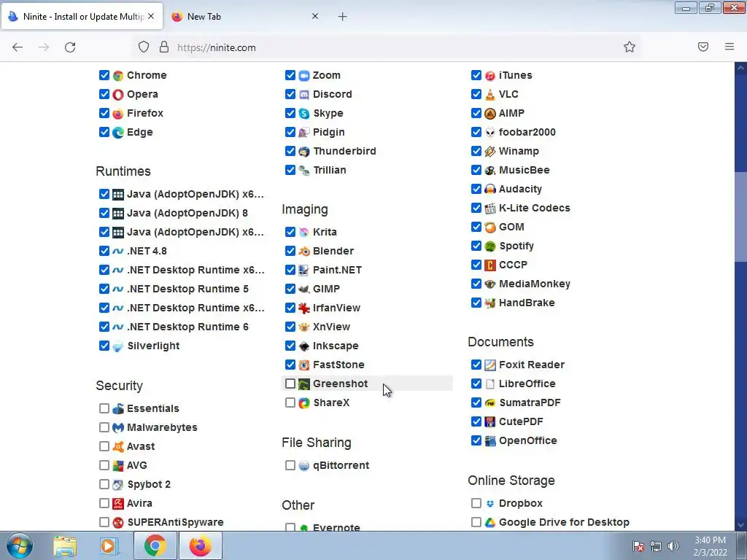The width and height of the screenshot is (747, 560).
Task: Enable the qBittorrent checkbox
Action: (x=290, y=465)
